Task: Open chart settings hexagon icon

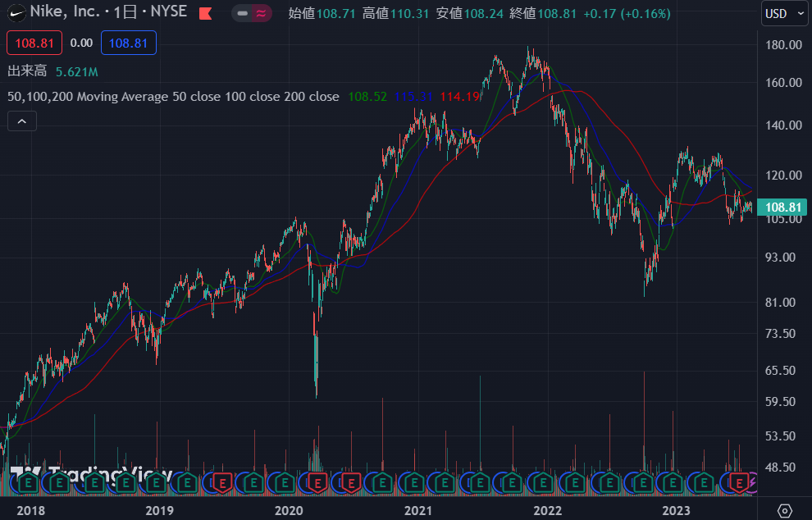Action: tap(785, 511)
